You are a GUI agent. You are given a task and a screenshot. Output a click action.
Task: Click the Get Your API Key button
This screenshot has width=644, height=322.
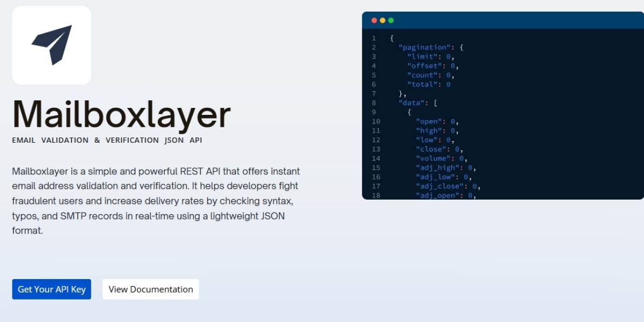tap(52, 289)
